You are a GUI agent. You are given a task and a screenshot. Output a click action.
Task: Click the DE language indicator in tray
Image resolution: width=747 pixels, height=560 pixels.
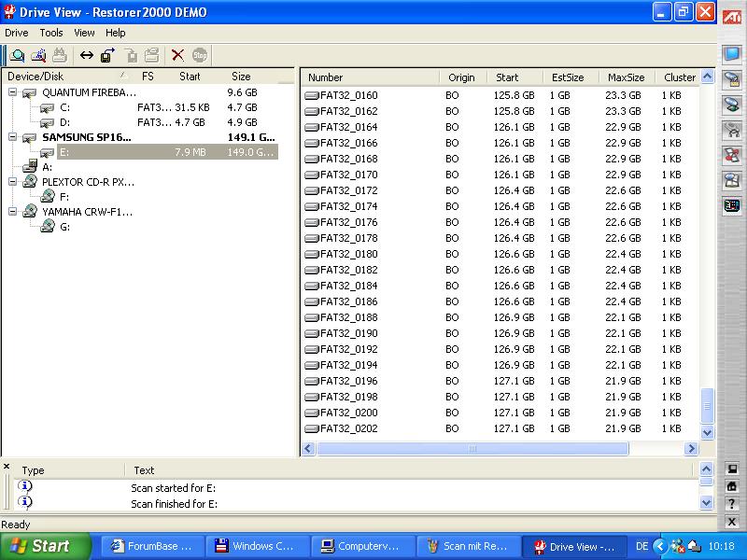click(x=642, y=546)
